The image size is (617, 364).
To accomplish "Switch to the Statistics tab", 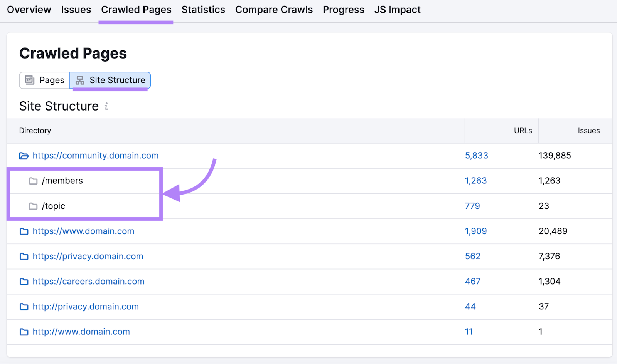I will pos(203,10).
